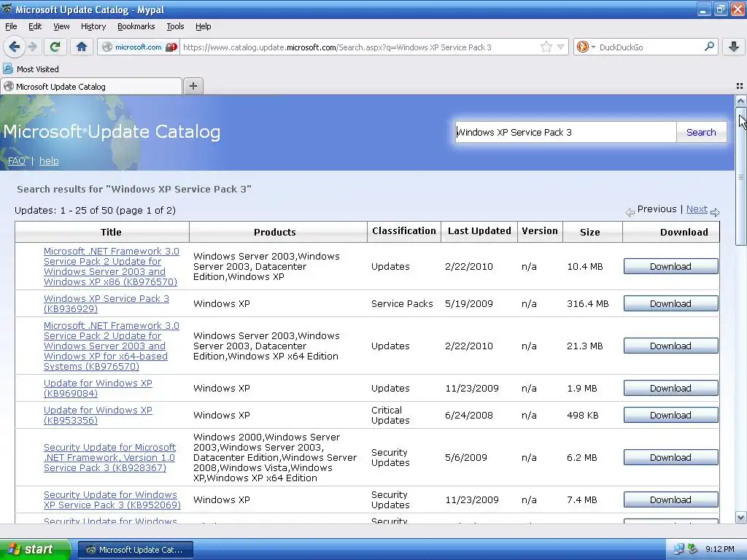Click the catalog search text box
Image resolution: width=747 pixels, height=560 pixels.
[x=565, y=132]
